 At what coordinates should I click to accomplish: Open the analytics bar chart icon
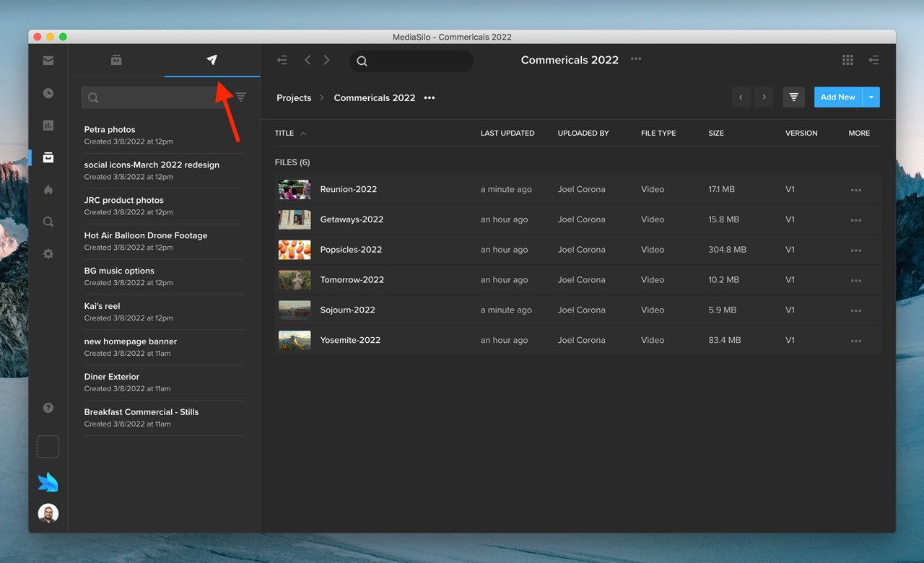coord(48,126)
